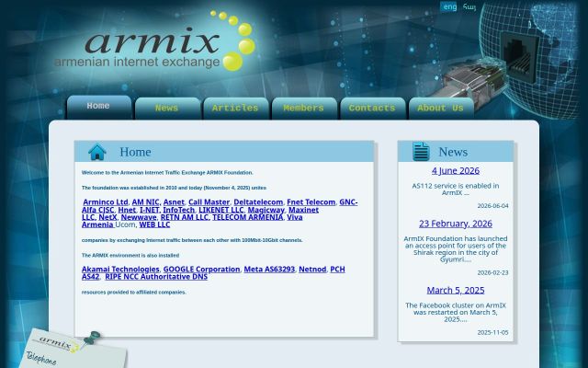Click the Home panel heading text
588x368 pixels.
coord(135,152)
